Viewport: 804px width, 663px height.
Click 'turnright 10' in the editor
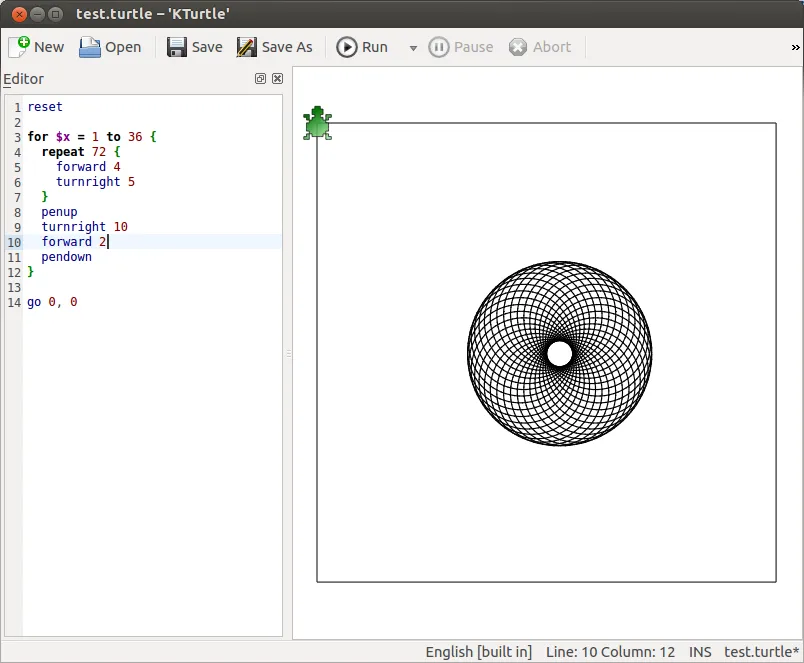(x=85, y=227)
